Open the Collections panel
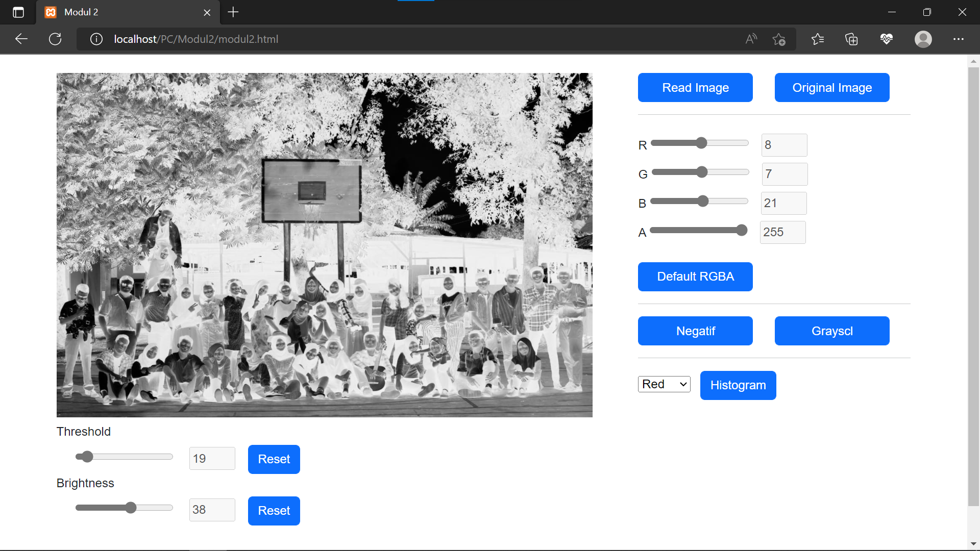980x551 pixels. coord(851,39)
